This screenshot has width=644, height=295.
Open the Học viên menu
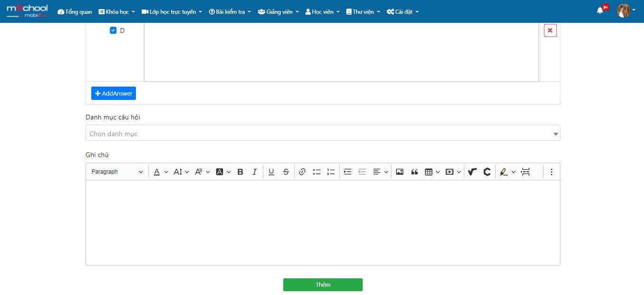[x=322, y=12]
